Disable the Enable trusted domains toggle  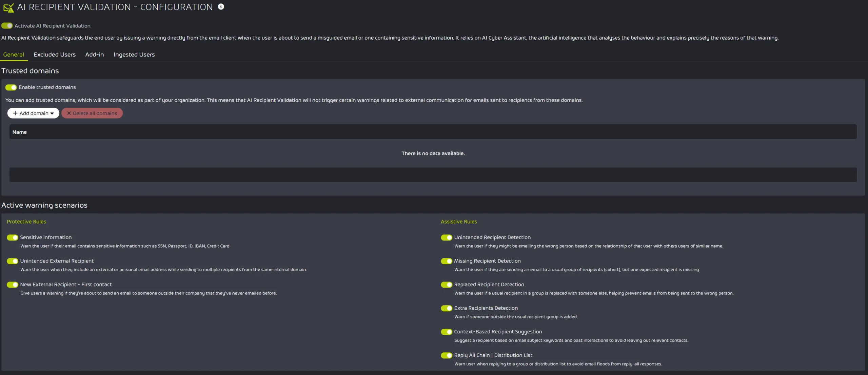coord(11,87)
